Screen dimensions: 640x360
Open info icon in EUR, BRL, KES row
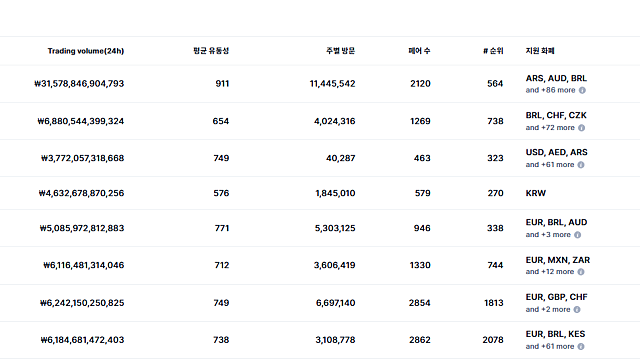click(x=581, y=347)
